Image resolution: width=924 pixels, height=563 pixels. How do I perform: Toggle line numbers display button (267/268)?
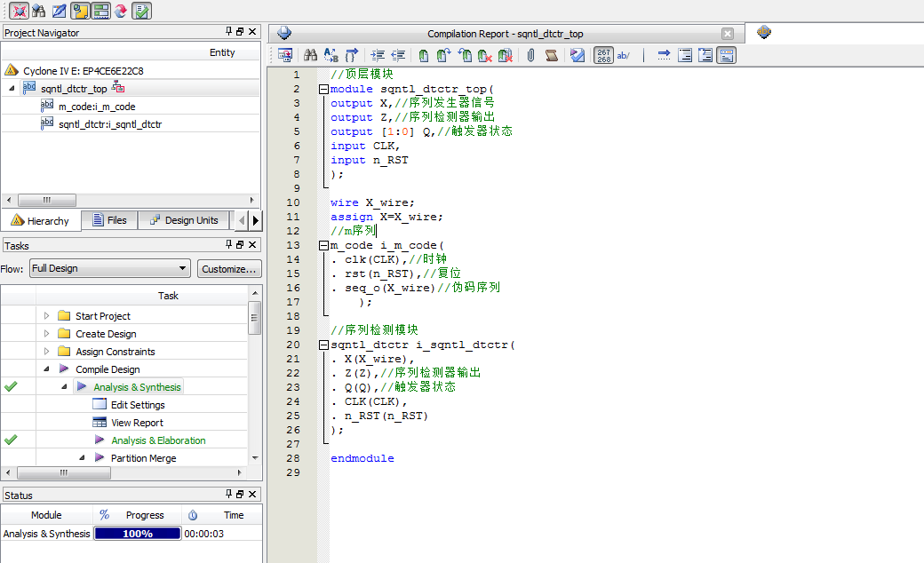(603, 55)
